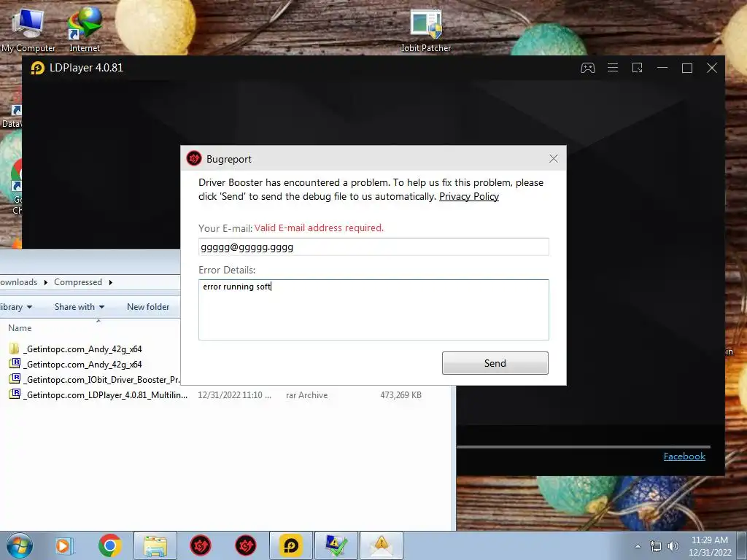
Task: Show hidden system tray icons arrow
Action: point(638,546)
